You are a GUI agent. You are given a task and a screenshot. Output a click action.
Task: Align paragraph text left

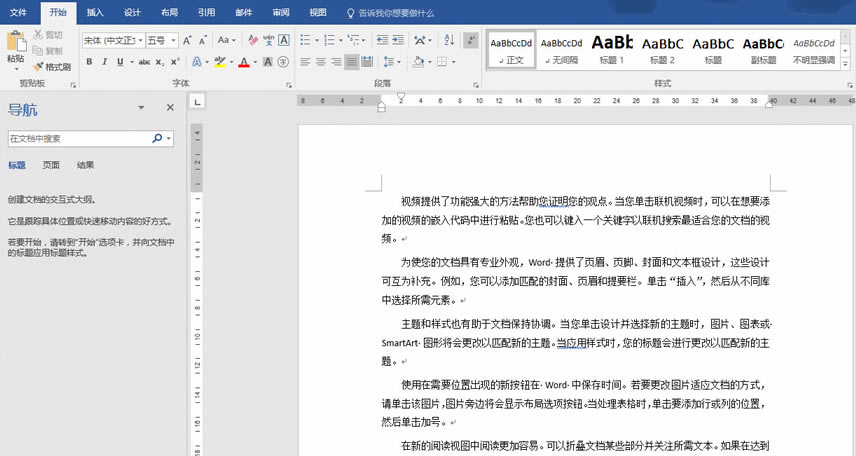pos(305,62)
